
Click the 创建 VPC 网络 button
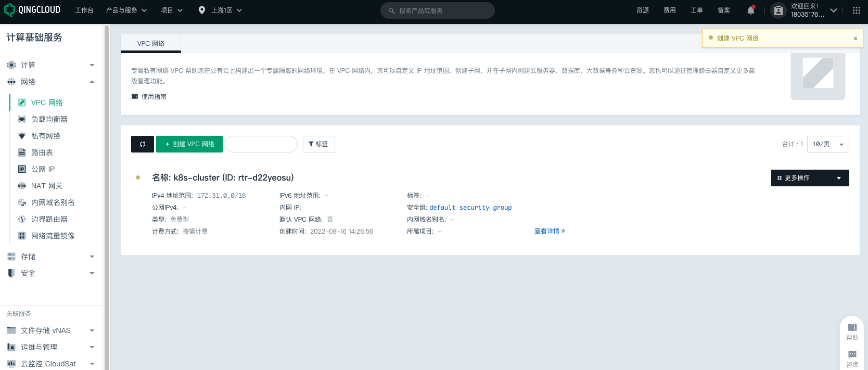tap(189, 144)
